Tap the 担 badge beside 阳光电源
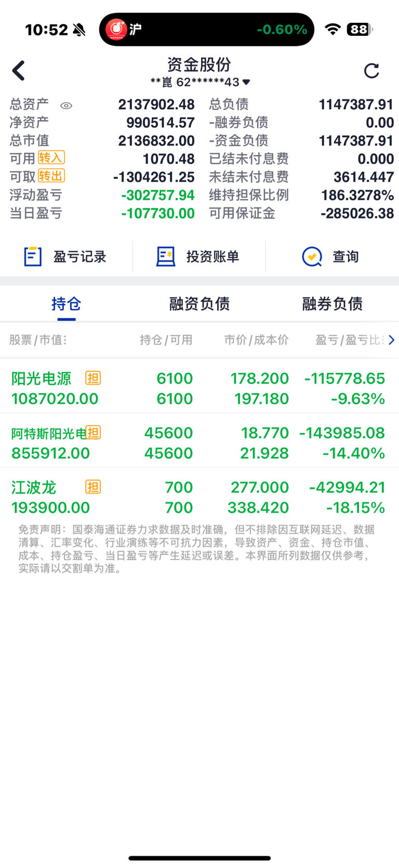The image size is (399, 868). (x=93, y=378)
